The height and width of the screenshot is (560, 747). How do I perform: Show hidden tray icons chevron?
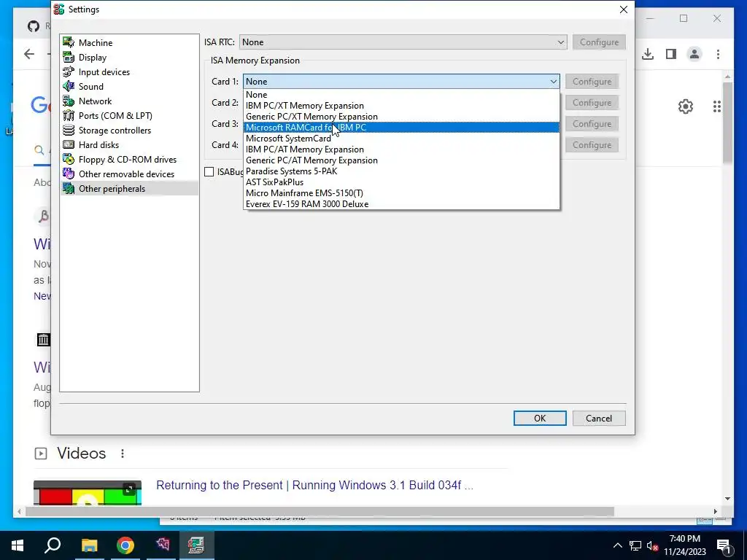click(617, 545)
